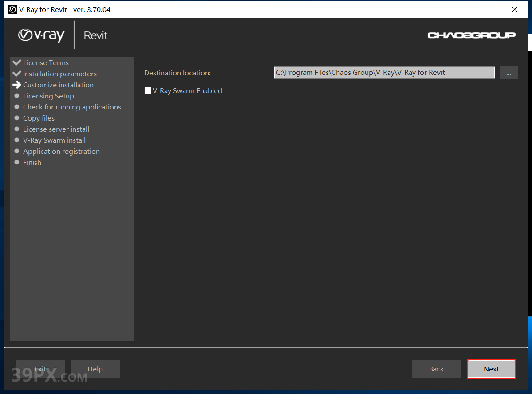
Task: Open Help for the installer
Action: click(x=95, y=369)
